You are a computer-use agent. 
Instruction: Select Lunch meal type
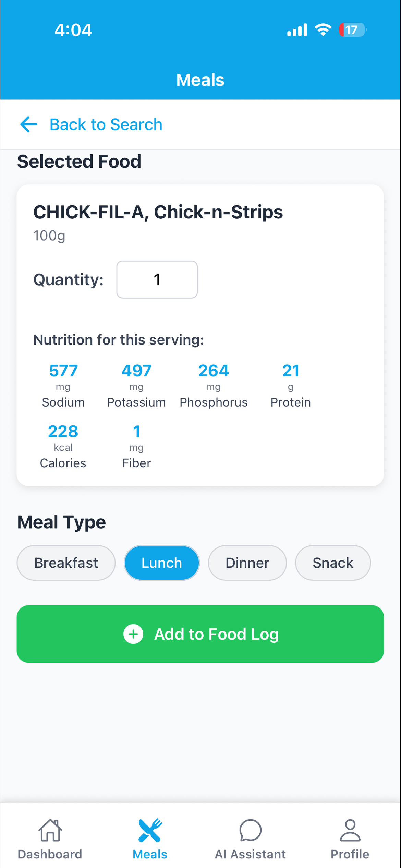coord(162,563)
